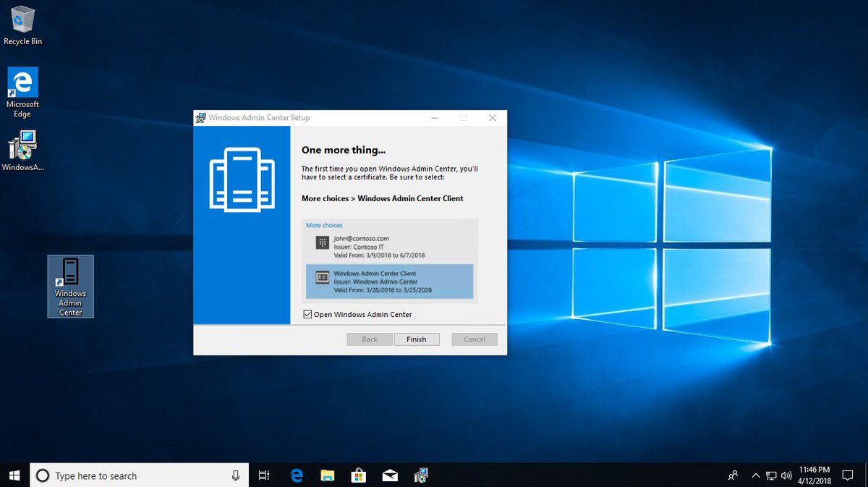Viewport: 868px width, 487px height.
Task: Click the john@contoso.com certificate icon
Action: [x=323, y=242]
